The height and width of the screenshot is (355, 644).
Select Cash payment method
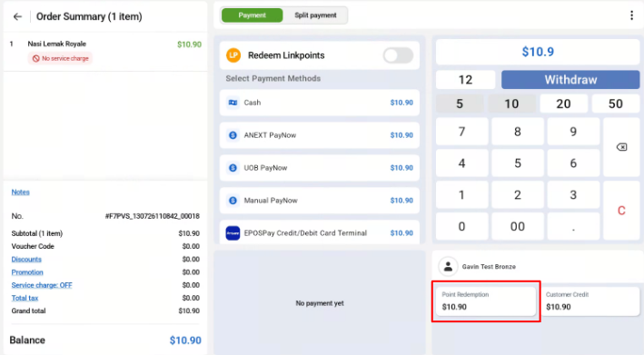point(320,103)
